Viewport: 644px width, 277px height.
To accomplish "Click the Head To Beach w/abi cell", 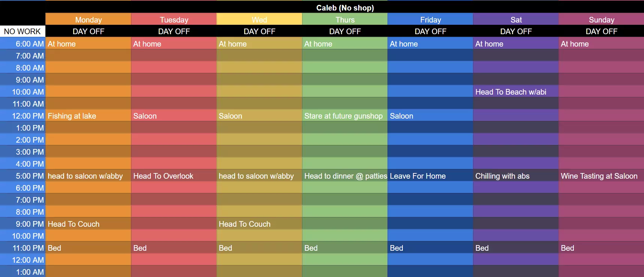I will [x=516, y=92].
